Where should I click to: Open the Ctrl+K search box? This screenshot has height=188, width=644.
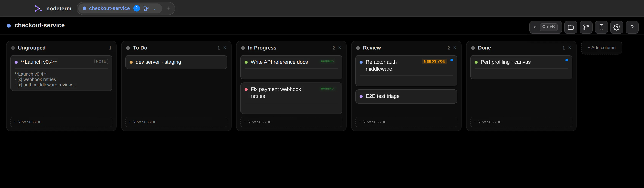point(545,27)
